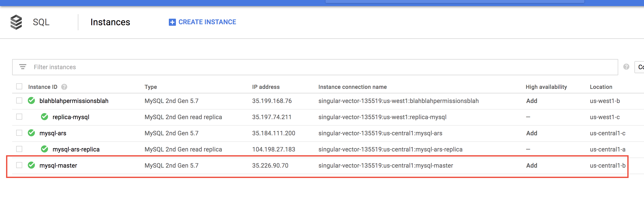This screenshot has height=207, width=644.
Task: Add high availability for blahblahpermissionsblah
Action: pyautogui.click(x=532, y=101)
